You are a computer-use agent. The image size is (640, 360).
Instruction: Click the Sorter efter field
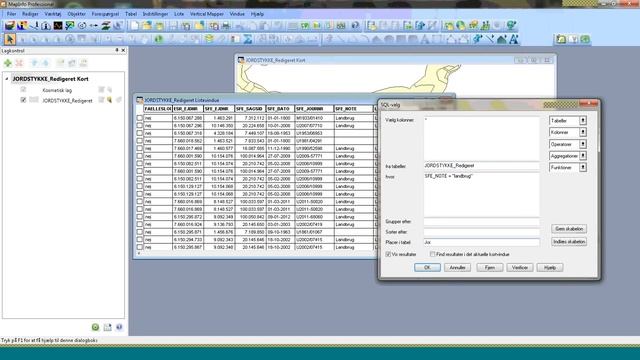pyautogui.click(x=481, y=232)
